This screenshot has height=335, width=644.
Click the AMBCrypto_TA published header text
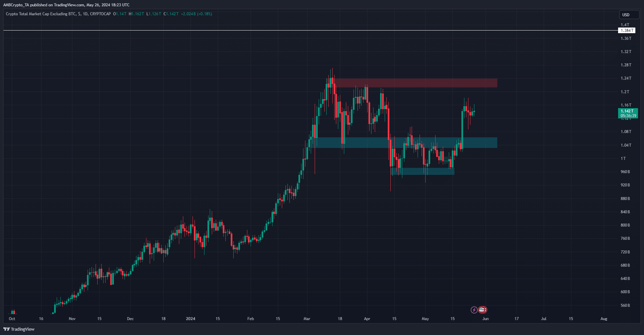point(66,5)
